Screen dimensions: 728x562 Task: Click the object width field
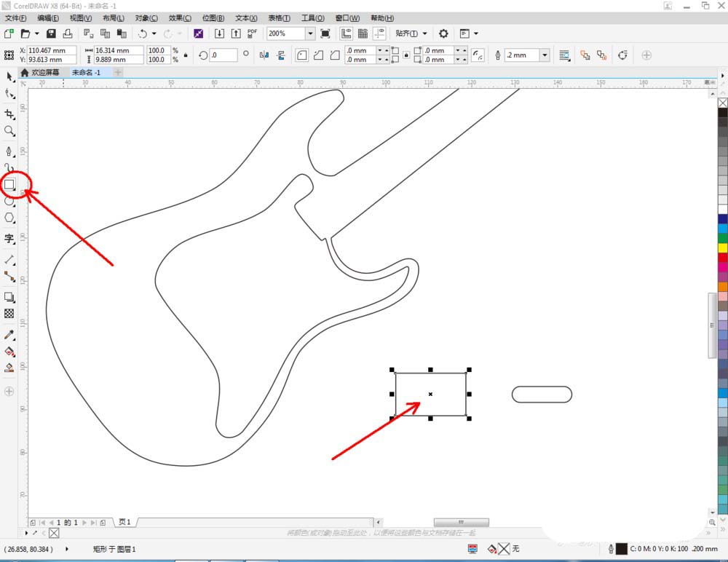pyautogui.click(x=119, y=50)
